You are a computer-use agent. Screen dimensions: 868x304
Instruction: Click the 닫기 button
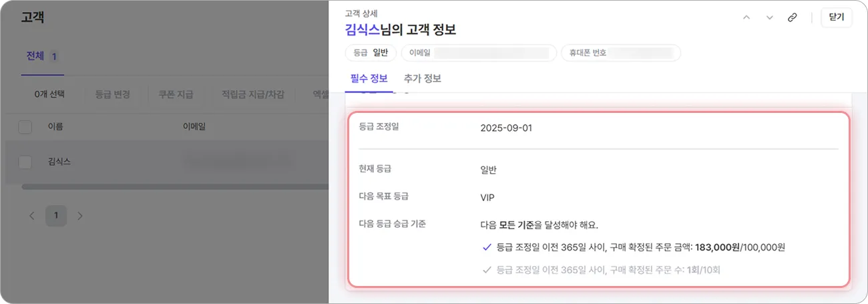click(x=837, y=17)
